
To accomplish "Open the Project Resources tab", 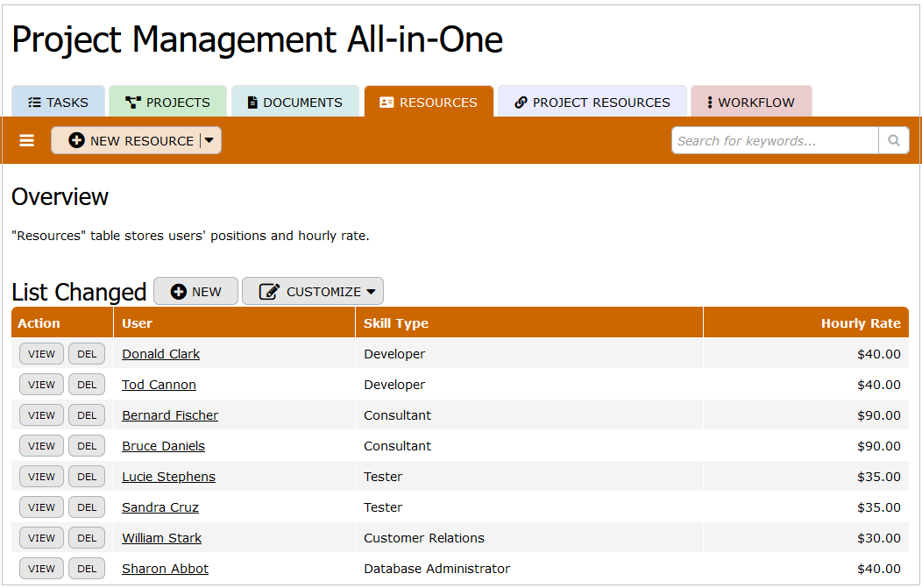I will [x=592, y=103].
